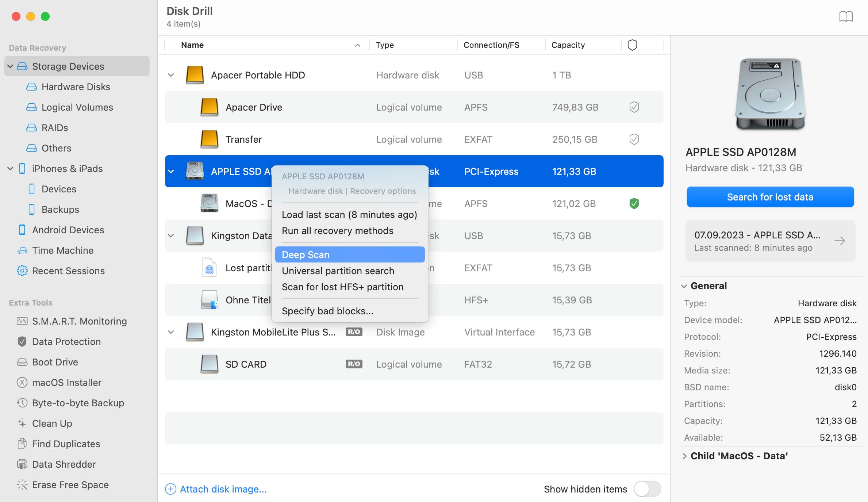Click the RAIDs sidebar icon
Viewport: 868px width, 502px height.
coord(32,127)
